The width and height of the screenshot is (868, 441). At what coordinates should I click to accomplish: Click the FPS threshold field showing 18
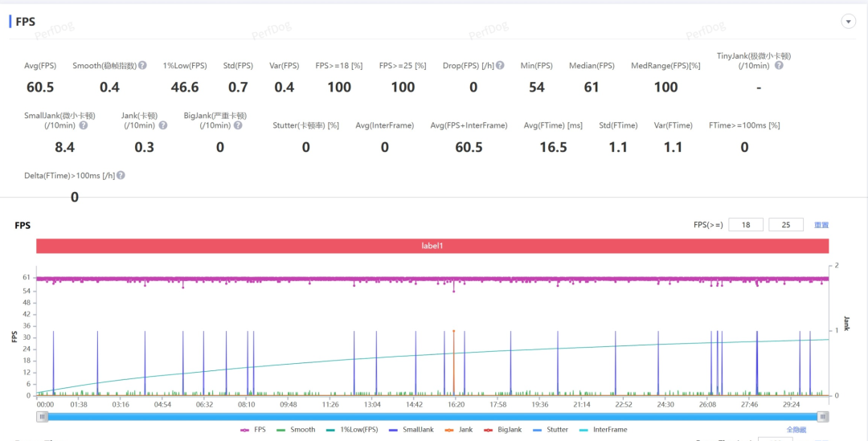[746, 225]
